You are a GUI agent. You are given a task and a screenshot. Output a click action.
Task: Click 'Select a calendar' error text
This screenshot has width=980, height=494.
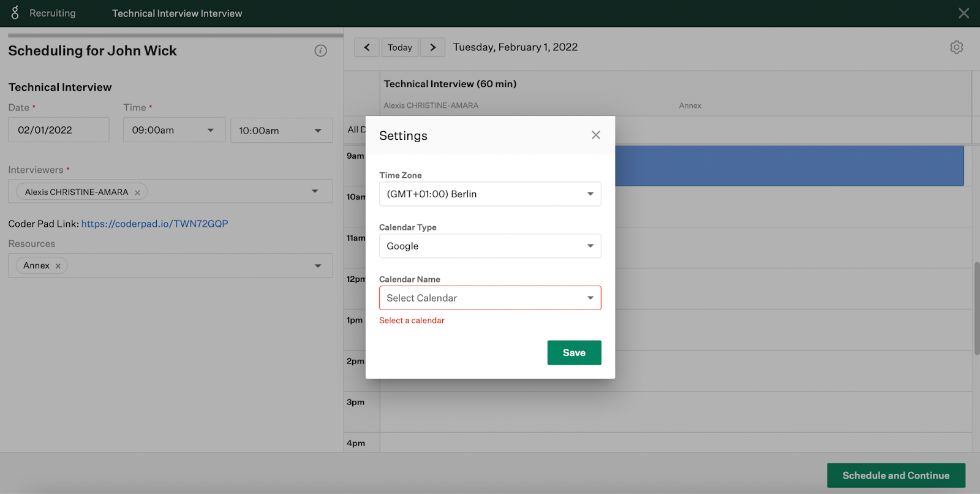pos(412,321)
